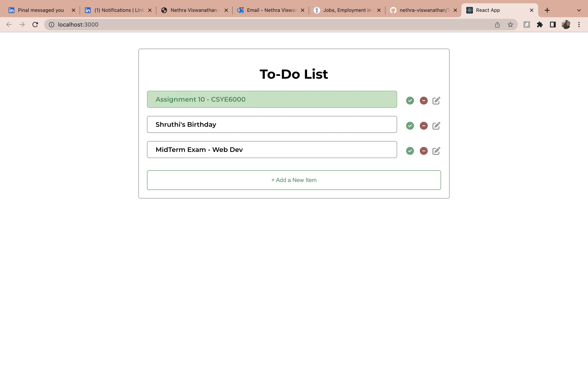588x368 pixels.
Task: Mark Shruthi's Birthday as complete
Action: coord(410,126)
